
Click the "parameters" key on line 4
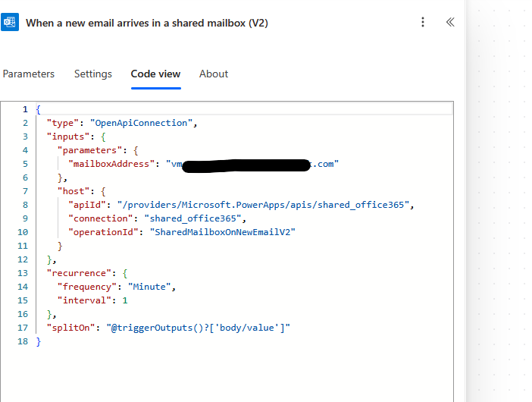89,150
